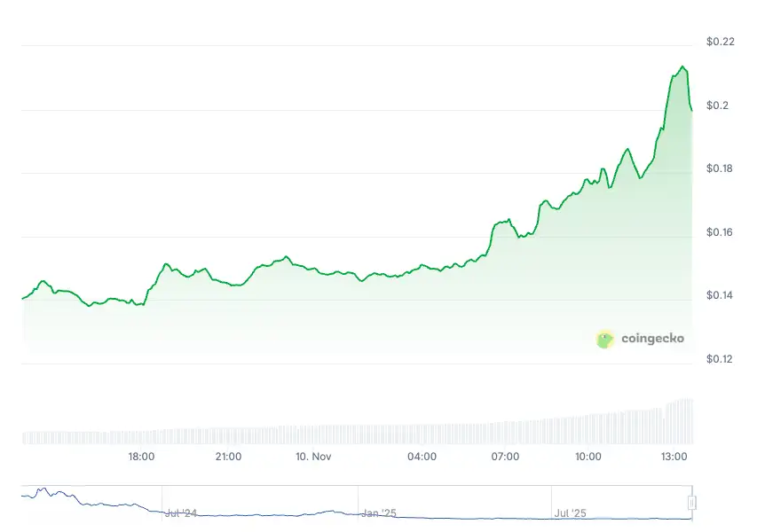Image resolution: width=765 pixels, height=532 pixels.
Task: Click the 18:00 time axis label
Action: (x=142, y=458)
